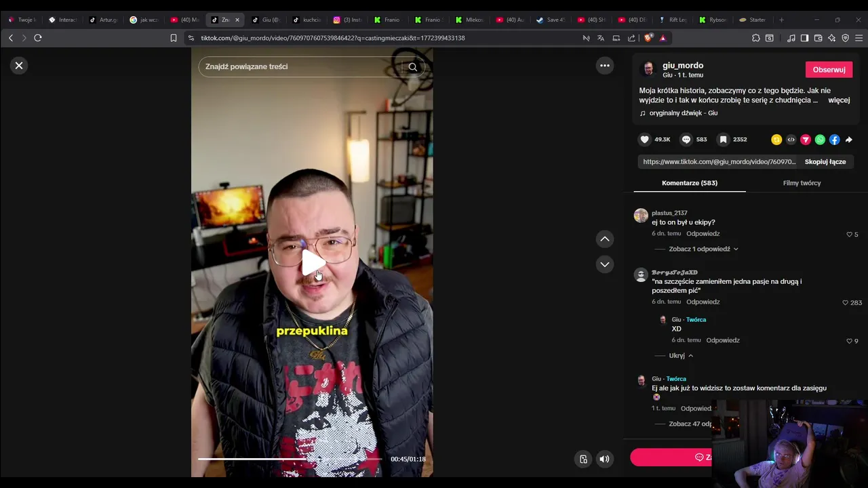Click the Skopiuj łącze button

point(825,162)
